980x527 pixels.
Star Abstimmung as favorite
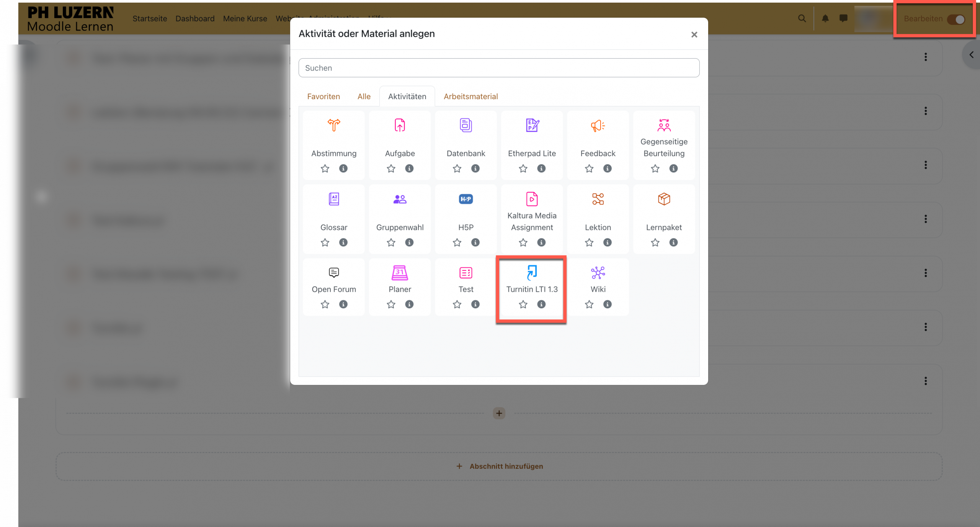coord(325,169)
